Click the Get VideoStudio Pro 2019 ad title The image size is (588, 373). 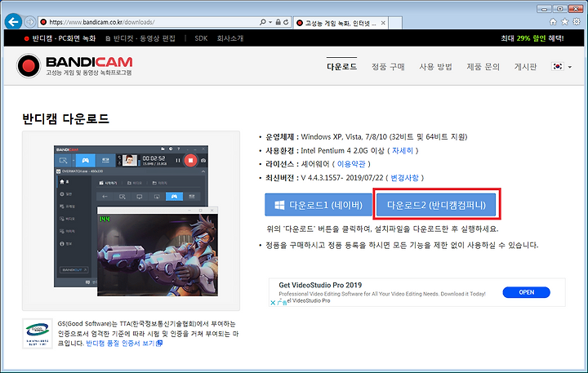click(x=320, y=285)
